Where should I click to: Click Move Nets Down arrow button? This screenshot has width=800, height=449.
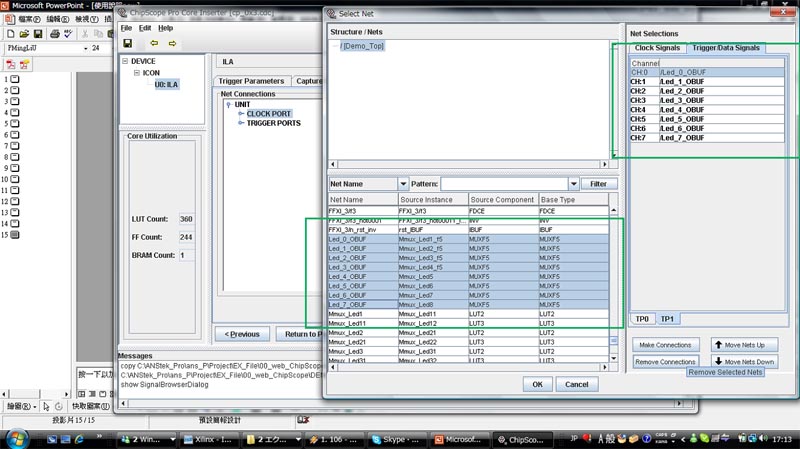(744, 361)
